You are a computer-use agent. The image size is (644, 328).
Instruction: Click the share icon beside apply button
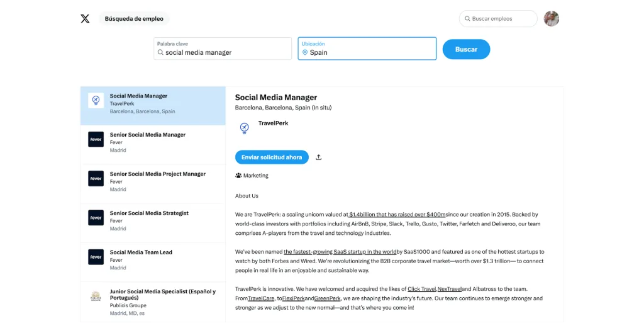pyautogui.click(x=319, y=157)
